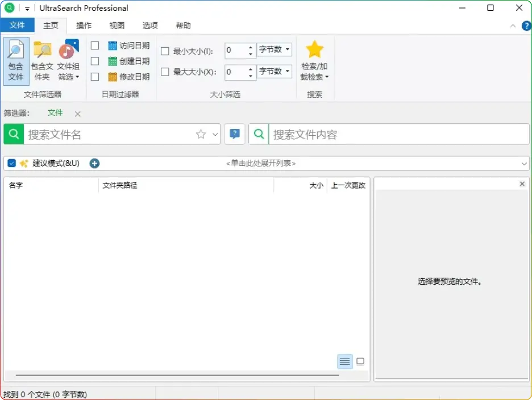Increase the minimum size spinner value
The height and width of the screenshot is (400, 532).
coord(251,48)
